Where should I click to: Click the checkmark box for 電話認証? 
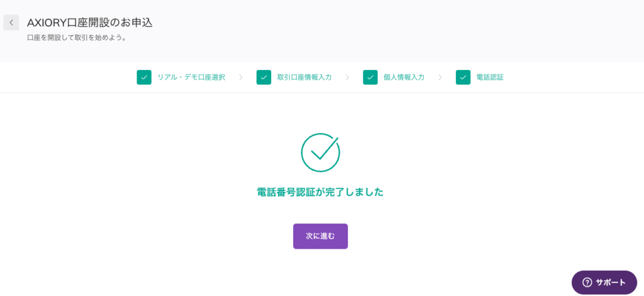pyautogui.click(x=463, y=77)
